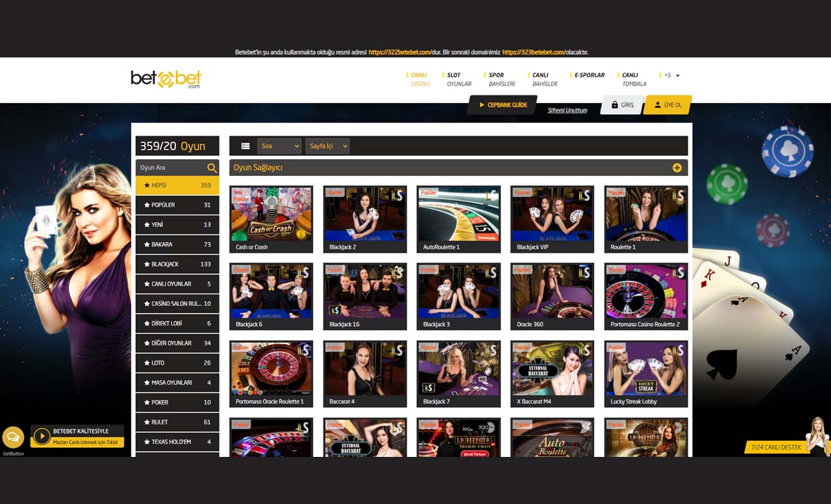This screenshot has width=831, height=504.
Task: Play the Betebet Kalitesiyle live match banner
Action: click(x=78, y=436)
